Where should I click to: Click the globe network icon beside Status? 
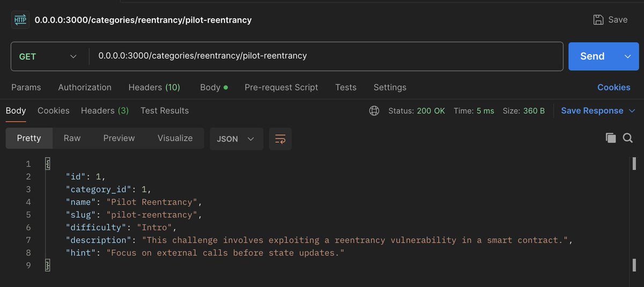[x=374, y=111]
